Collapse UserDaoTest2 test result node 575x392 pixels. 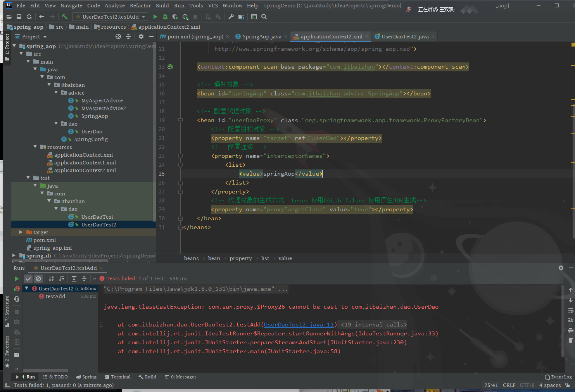(26, 288)
